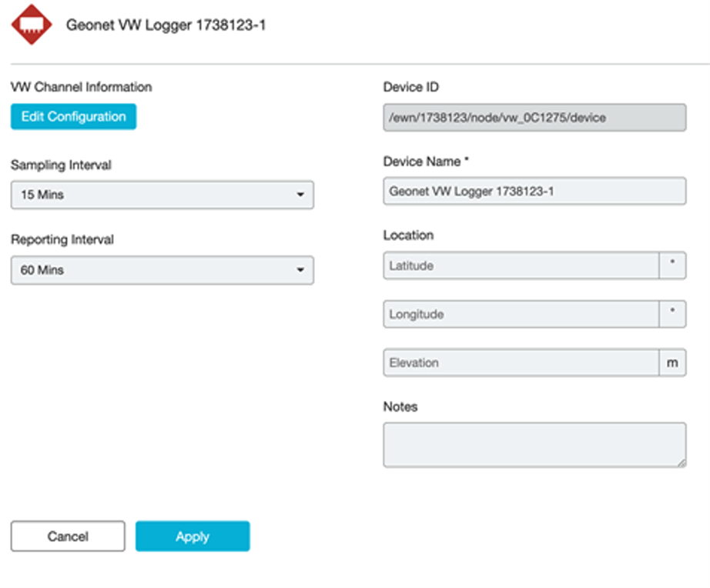Click the meters unit addon beside Elevation
This screenshot has width=710, height=588.
[x=672, y=362]
